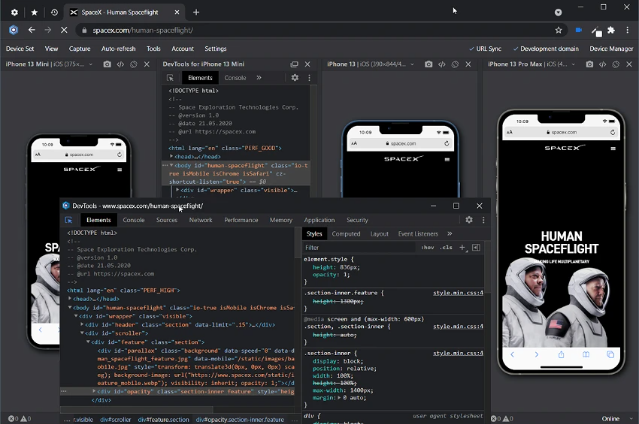Open the history icon in tab strip
This screenshot has height=424, width=639.
(x=54, y=12)
